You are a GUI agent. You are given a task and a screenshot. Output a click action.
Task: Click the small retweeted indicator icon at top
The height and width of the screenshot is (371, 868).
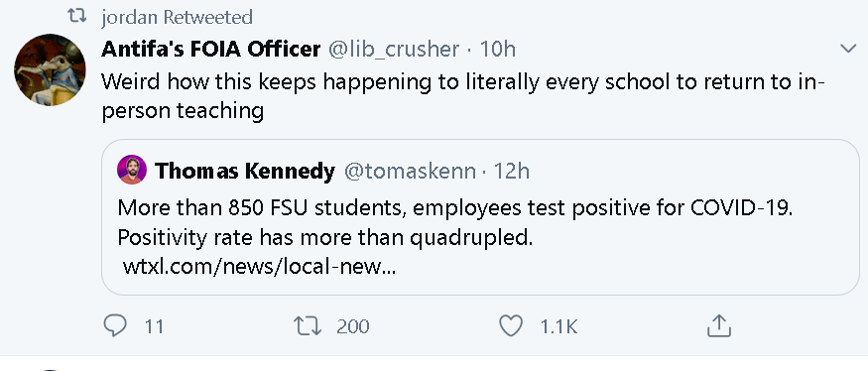click(77, 17)
